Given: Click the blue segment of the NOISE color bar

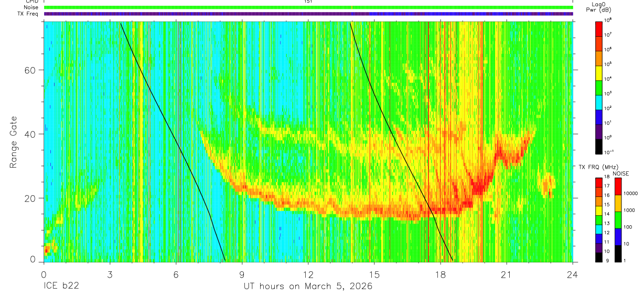Looking at the screenshot, I should pyautogui.click(x=618, y=236).
